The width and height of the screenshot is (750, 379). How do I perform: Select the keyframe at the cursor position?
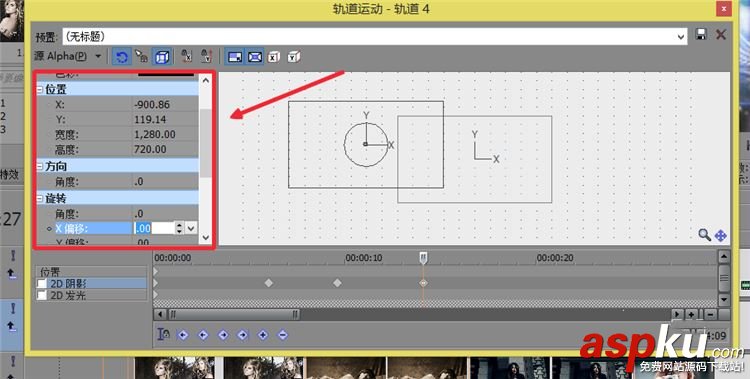423,283
